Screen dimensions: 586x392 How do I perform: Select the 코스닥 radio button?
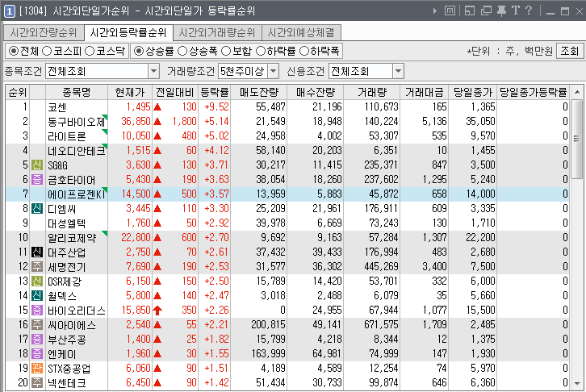(90, 51)
